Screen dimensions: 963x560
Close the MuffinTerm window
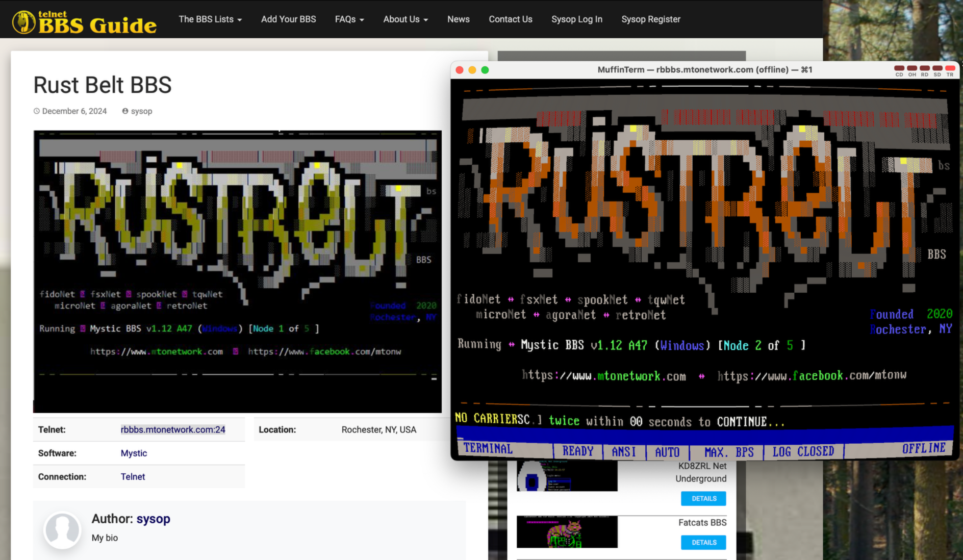tap(459, 70)
